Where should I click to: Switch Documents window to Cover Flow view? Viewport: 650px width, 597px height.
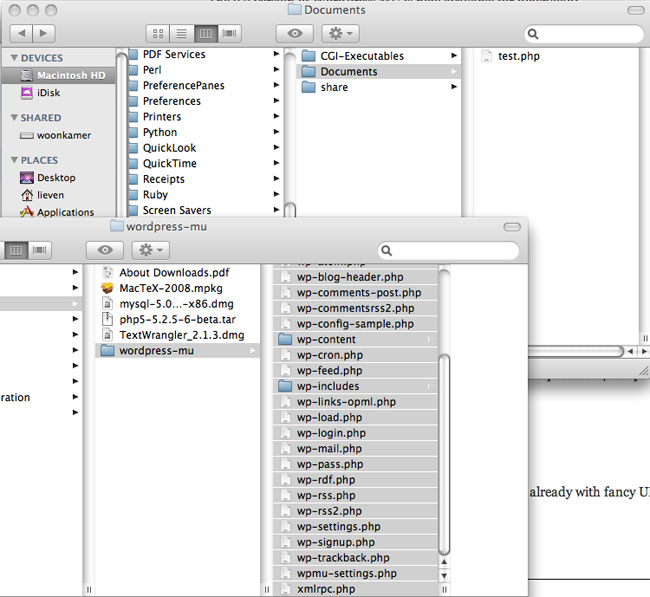click(x=229, y=33)
